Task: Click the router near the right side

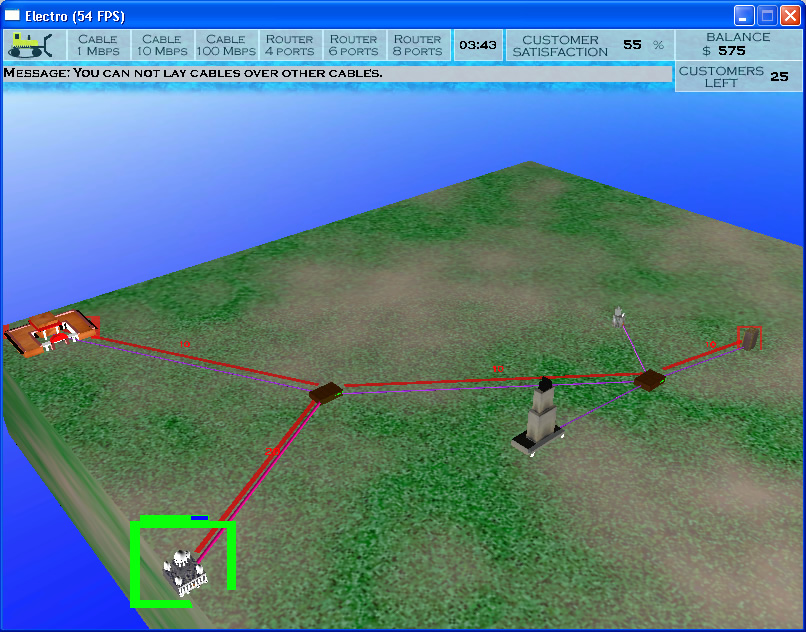Action: click(649, 380)
